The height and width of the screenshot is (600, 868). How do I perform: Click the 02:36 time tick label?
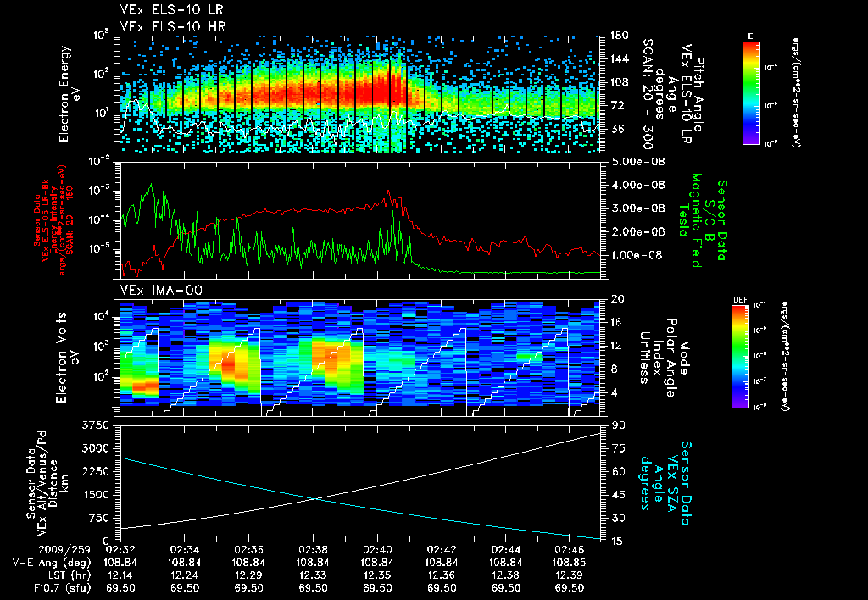click(248, 550)
